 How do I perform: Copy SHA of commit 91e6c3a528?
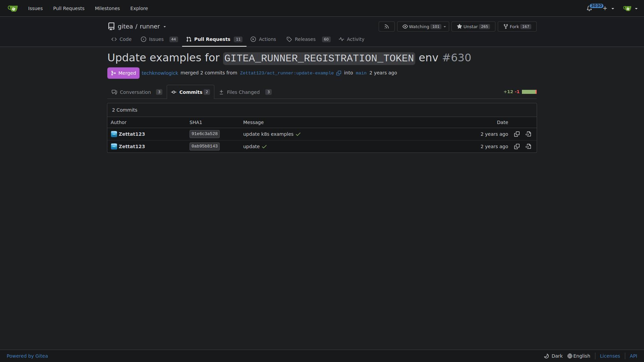click(517, 134)
